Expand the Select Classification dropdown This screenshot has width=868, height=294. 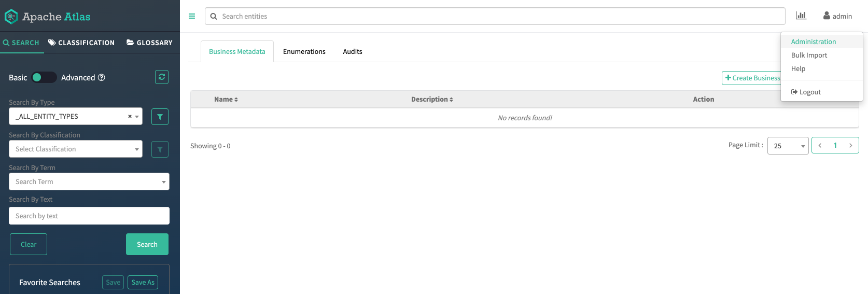[x=76, y=149]
